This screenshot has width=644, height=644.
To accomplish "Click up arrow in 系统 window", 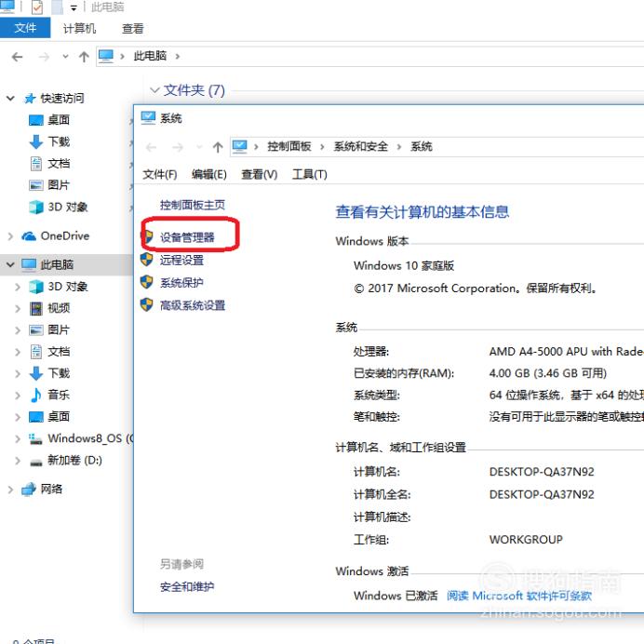I will [x=218, y=147].
